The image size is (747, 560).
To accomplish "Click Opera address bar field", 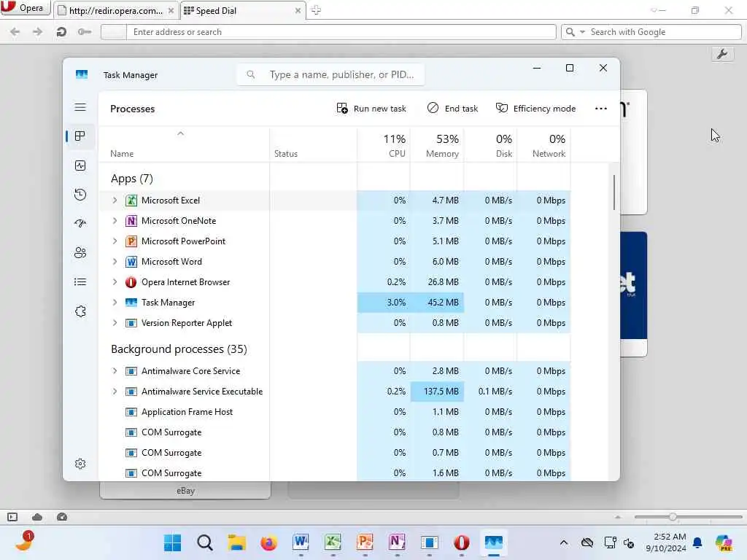I will tap(341, 32).
